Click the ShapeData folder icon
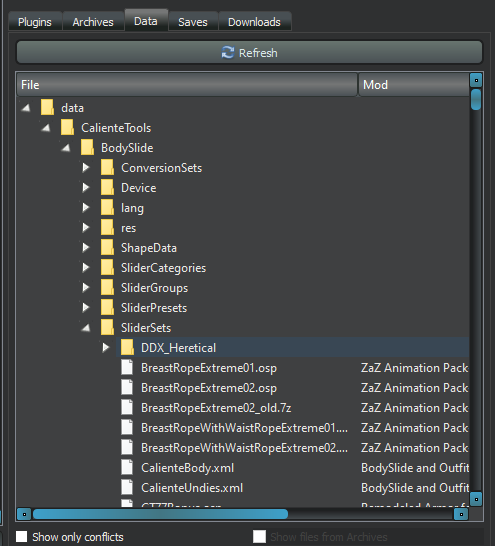The width and height of the screenshot is (495, 546). pyautogui.click(x=108, y=247)
